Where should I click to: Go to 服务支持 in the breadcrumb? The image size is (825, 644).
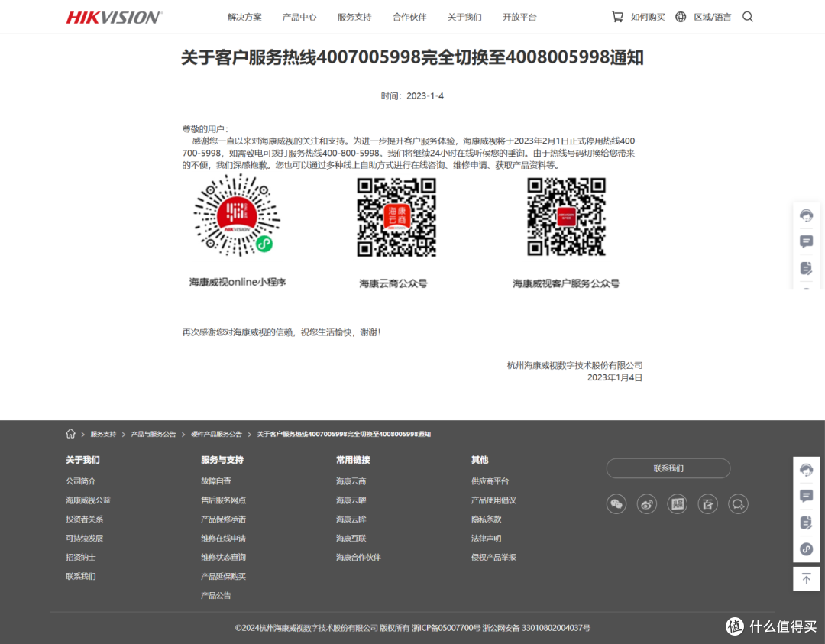[x=103, y=434]
